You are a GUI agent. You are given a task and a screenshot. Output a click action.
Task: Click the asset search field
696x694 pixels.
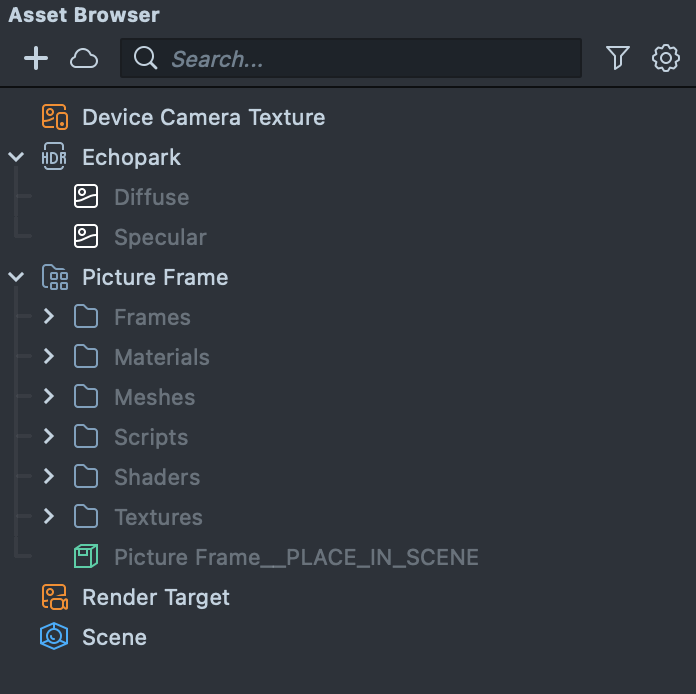click(360, 59)
